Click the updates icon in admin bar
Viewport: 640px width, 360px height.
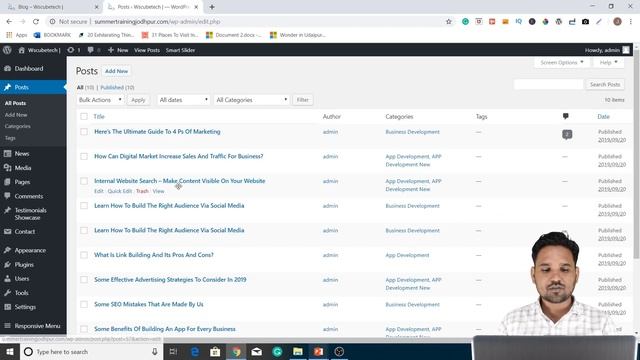(71, 50)
